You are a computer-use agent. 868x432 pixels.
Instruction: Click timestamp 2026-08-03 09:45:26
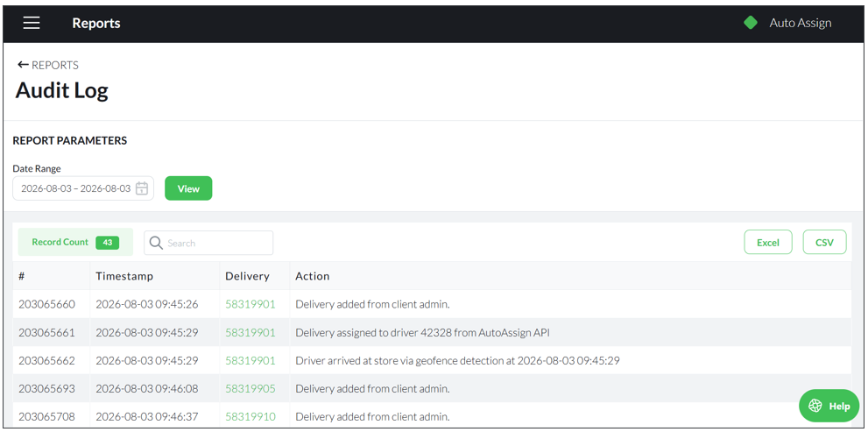[146, 304]
